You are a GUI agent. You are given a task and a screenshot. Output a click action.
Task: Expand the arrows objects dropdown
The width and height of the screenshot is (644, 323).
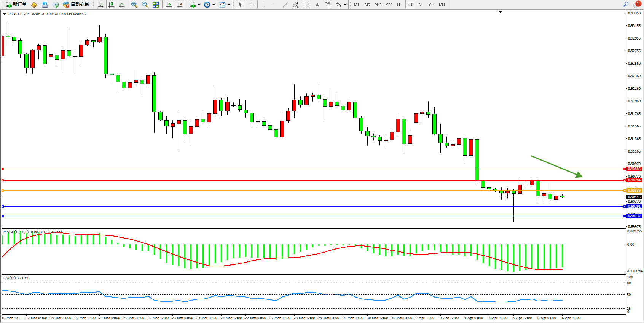345,5
